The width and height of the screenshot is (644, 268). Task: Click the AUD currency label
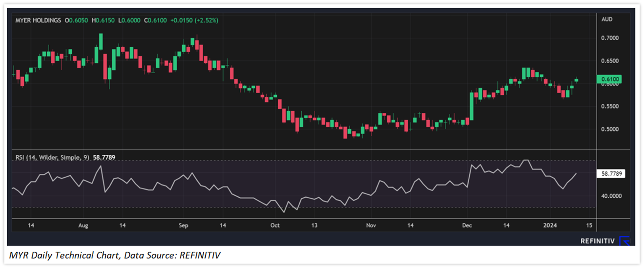point(607,19)
